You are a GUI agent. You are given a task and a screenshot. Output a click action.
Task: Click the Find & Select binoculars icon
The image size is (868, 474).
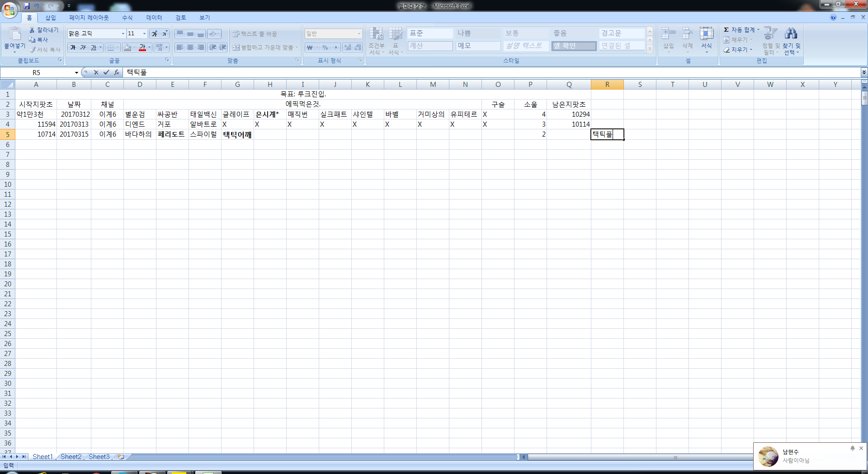click(791, 33)
